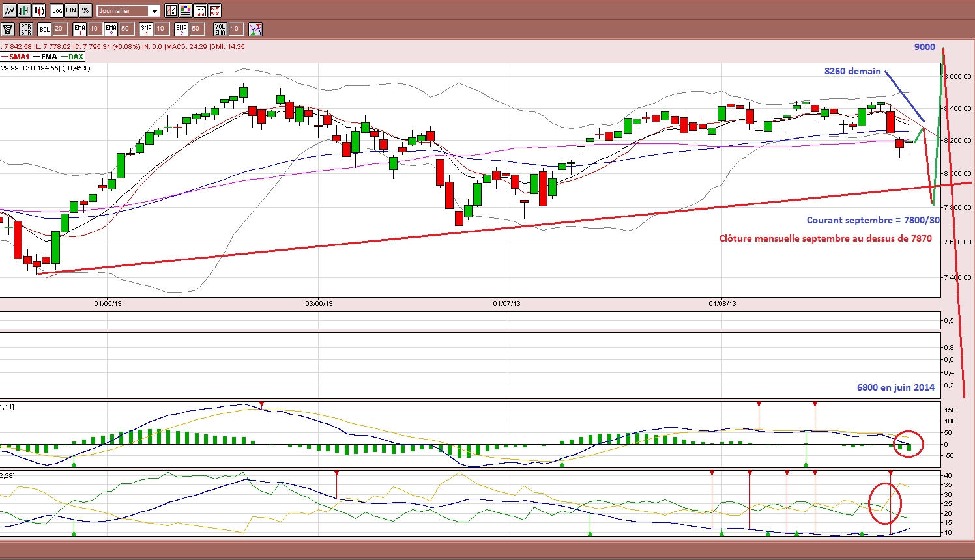Edit the VOL EMA period field
Image resolution: width=975 pixels, height=560 pixels.
[x=236, y=29]
